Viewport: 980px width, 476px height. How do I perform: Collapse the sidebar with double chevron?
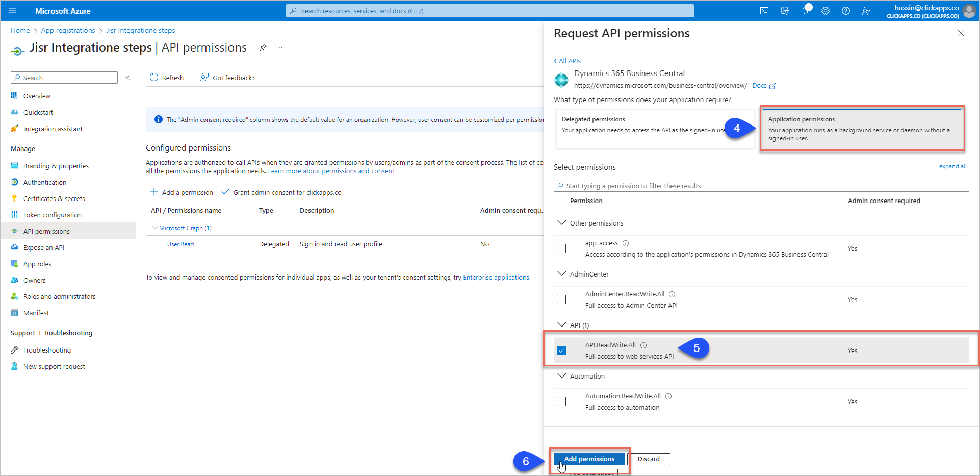click(x=127, y=78)
